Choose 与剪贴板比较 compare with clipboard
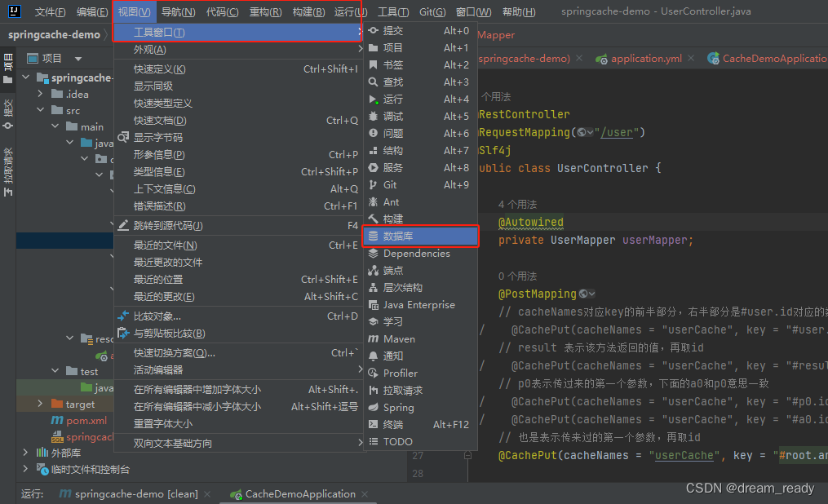828x504 pixels. [238, 334]
